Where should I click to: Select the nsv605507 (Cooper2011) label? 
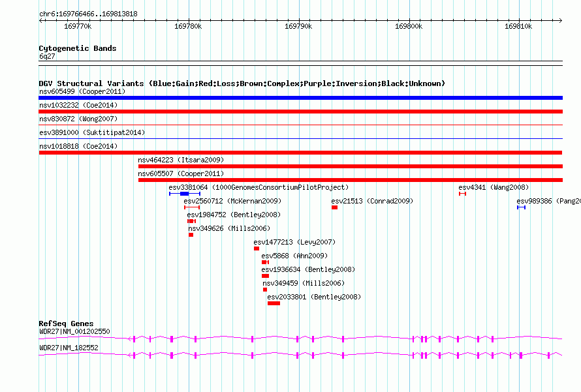click(x=181, y=173)
